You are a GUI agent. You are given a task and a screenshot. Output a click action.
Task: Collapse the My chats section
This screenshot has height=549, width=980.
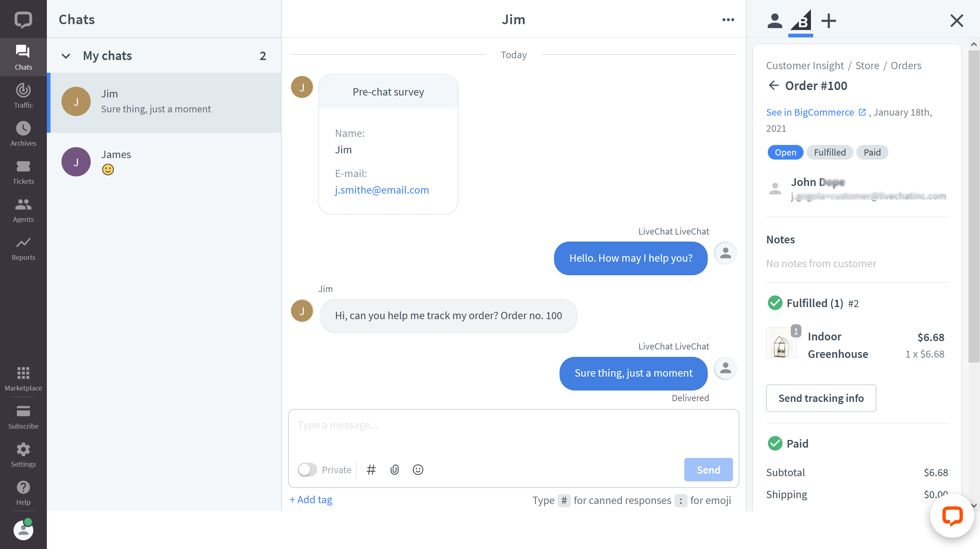tap(66, 56)
